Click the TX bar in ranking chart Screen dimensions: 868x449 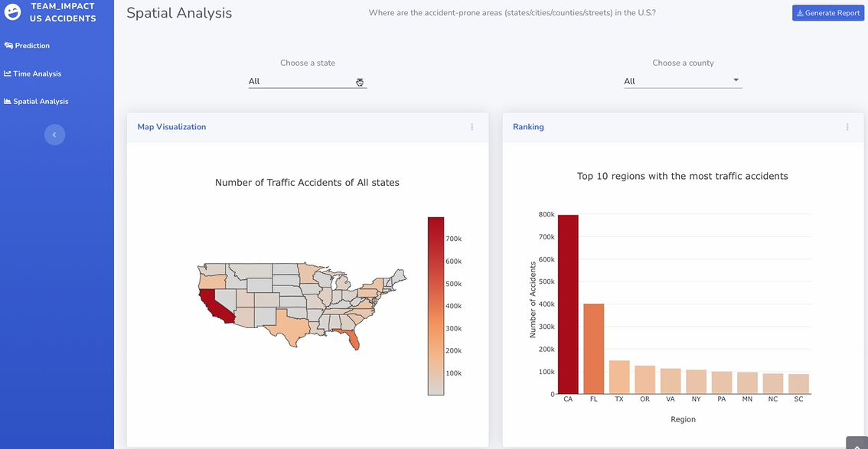click(x=619, y=377)
